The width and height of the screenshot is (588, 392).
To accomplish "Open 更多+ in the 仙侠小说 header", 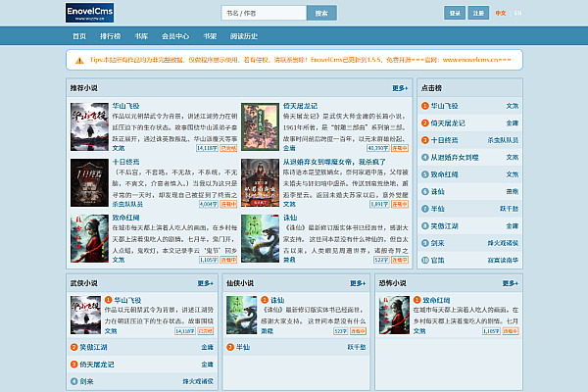I will [358, 283].
